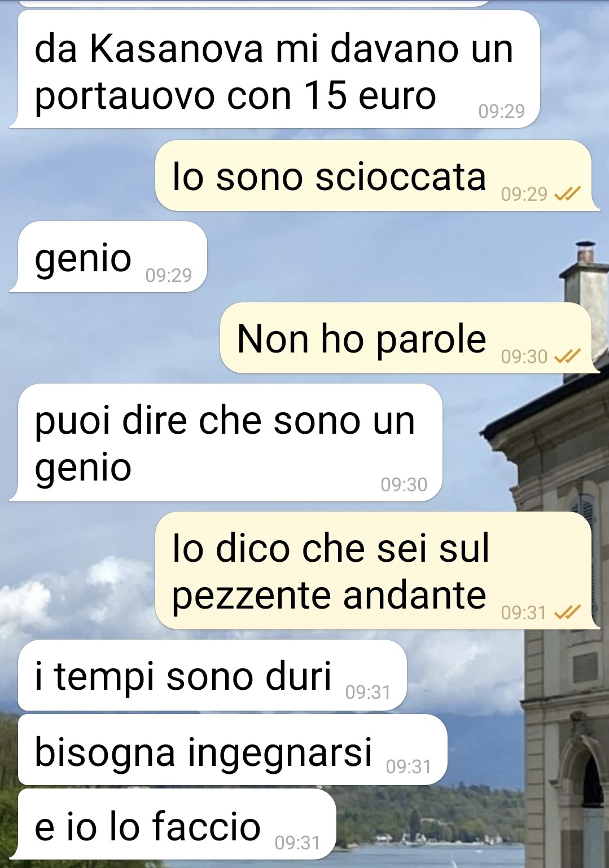Tap the 09:29 timestamp on the Kasanova message
609x868 pixels.
tap(502, 111)
